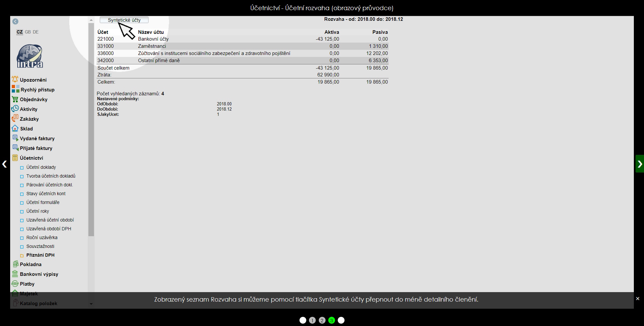Select the Bankovní výpisy bank icon

(x=15, y=274)
